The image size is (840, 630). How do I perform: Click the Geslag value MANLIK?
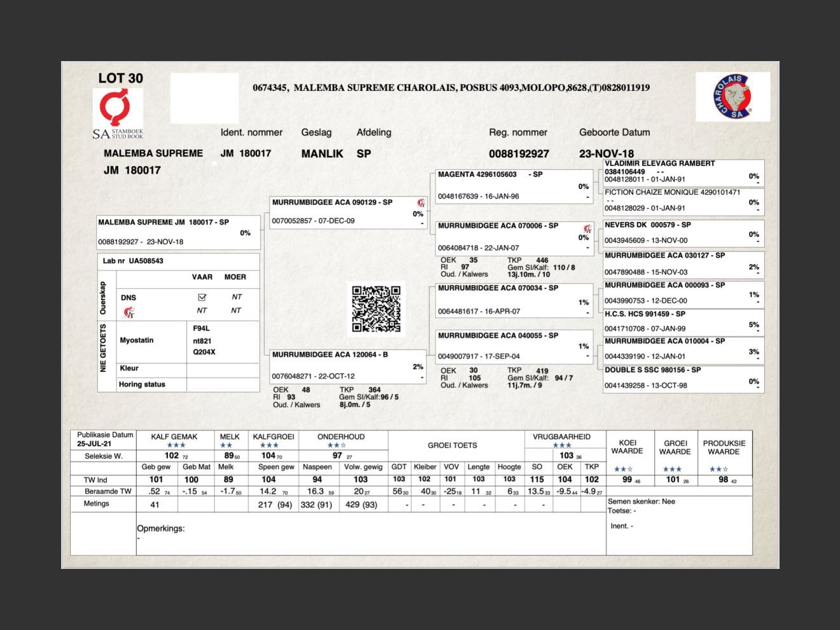point(322,153)
